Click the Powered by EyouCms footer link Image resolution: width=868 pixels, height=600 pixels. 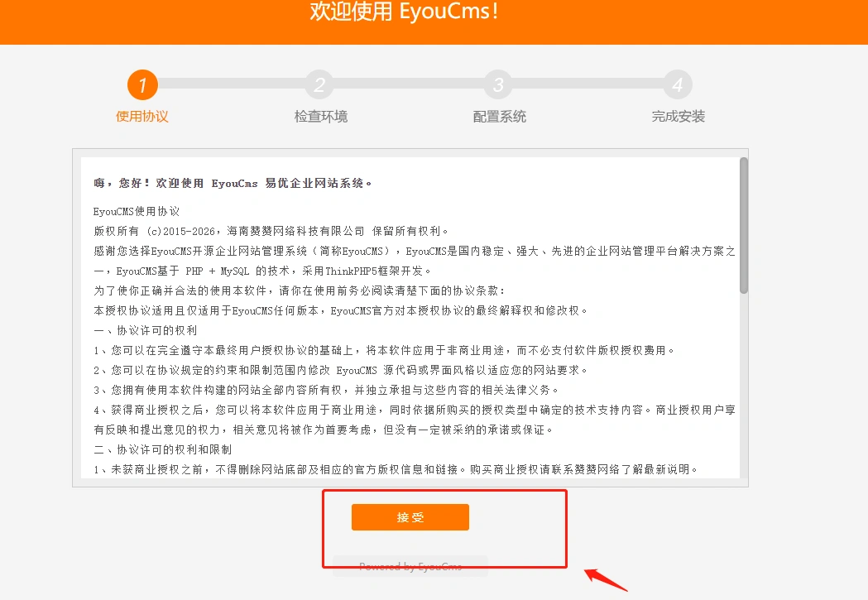(410, 566)
